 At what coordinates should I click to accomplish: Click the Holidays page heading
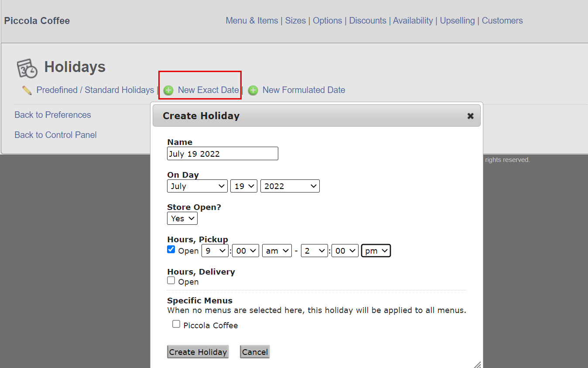click(75, 67)
